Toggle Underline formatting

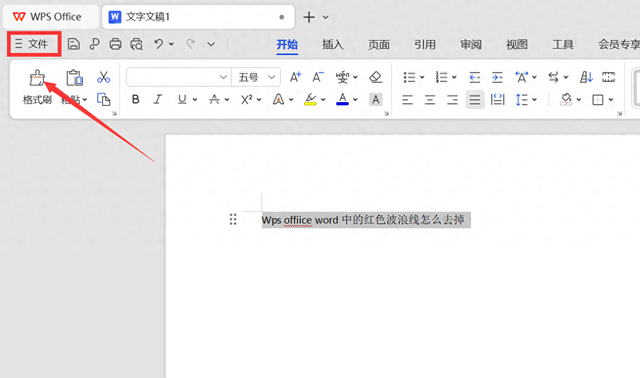182,99
